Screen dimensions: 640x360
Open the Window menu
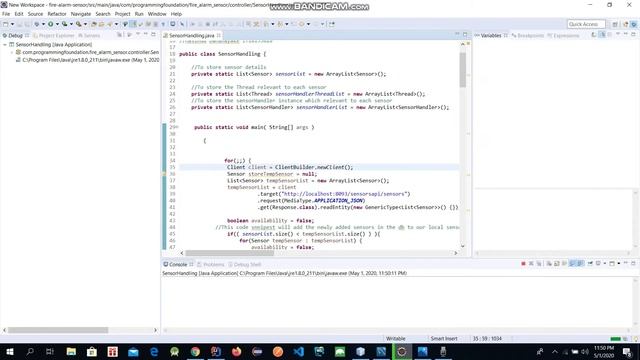point(157,14)
